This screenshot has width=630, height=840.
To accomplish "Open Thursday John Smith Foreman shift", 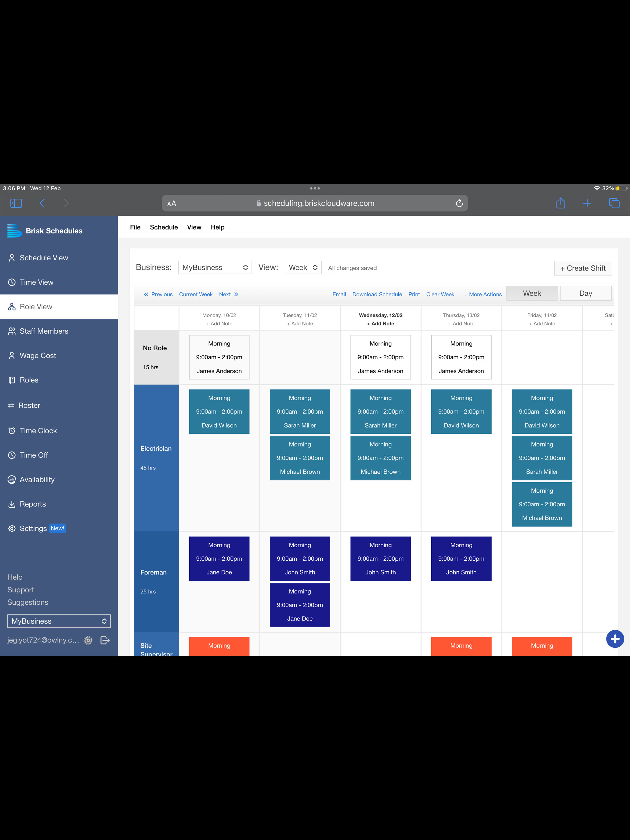I will 461,558.
